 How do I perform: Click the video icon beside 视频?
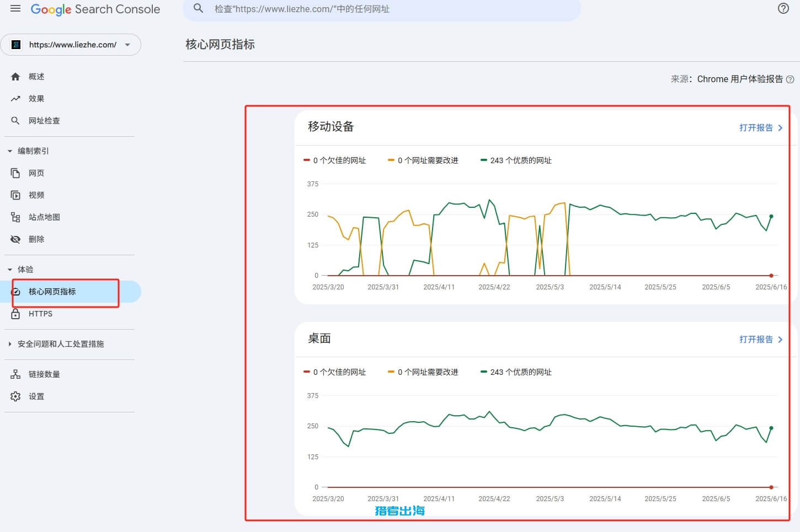click(15, 195)
